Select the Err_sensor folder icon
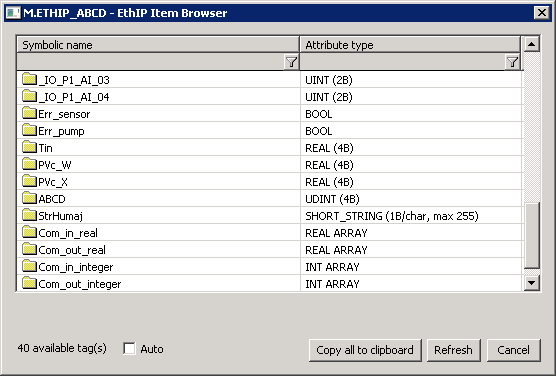 29,113
